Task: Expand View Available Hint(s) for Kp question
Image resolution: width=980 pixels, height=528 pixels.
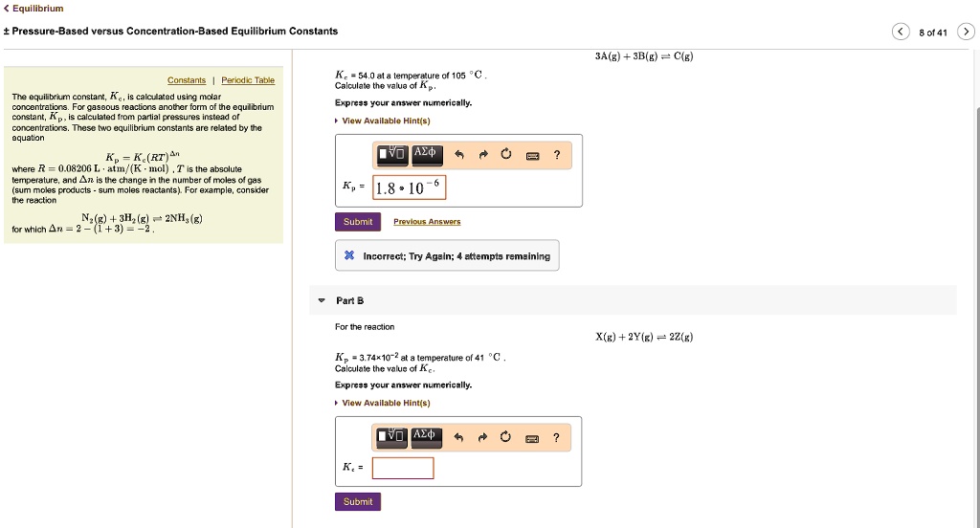Action: point(385,121)
